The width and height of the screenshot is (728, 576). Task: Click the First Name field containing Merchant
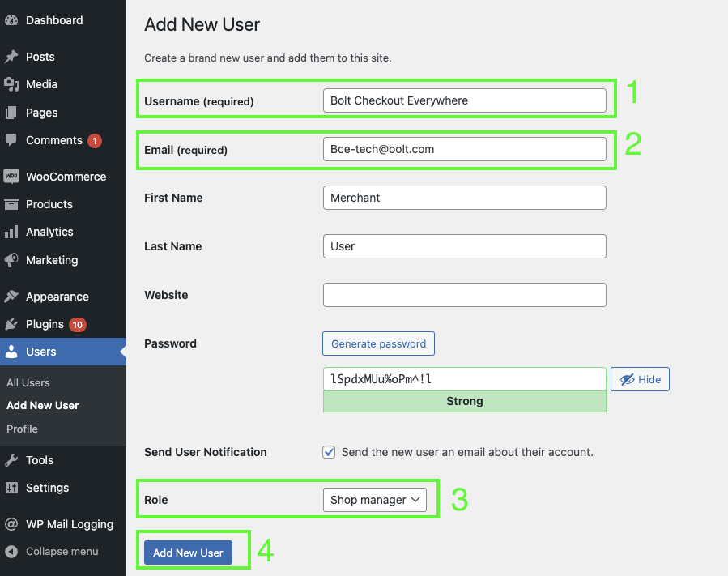(465, 198)
